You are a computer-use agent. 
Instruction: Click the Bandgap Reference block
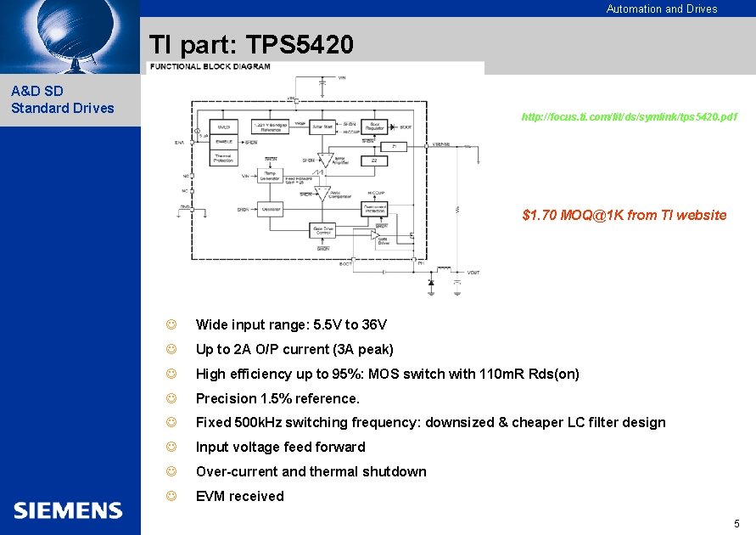(x=271, y=127)
